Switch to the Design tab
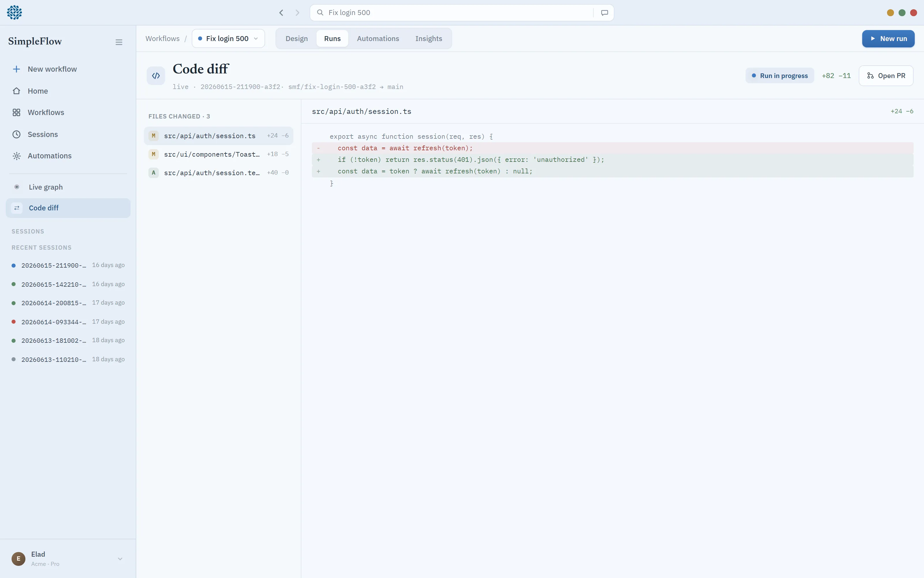Screen dimensions: 924x578 click(297, 39)
